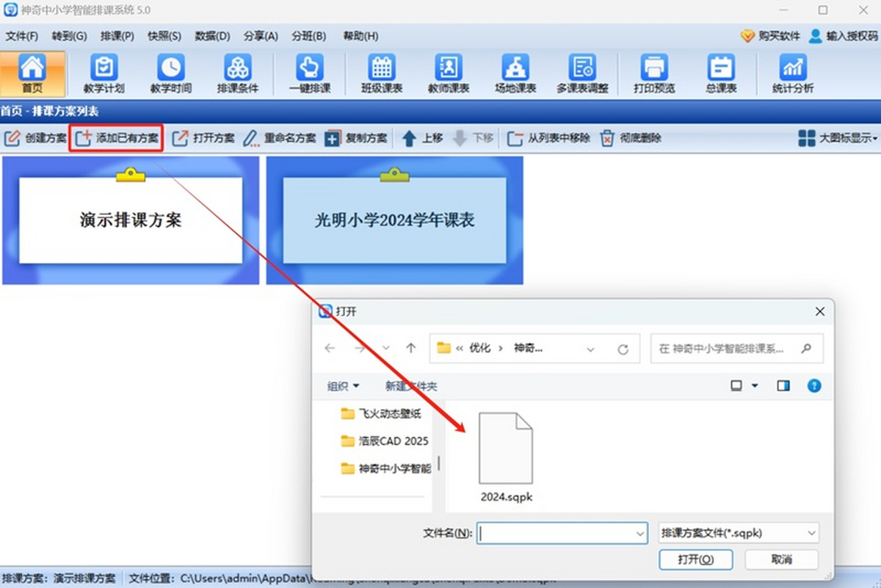Select the 2024.sqpk file

click(x=506, y=457)
